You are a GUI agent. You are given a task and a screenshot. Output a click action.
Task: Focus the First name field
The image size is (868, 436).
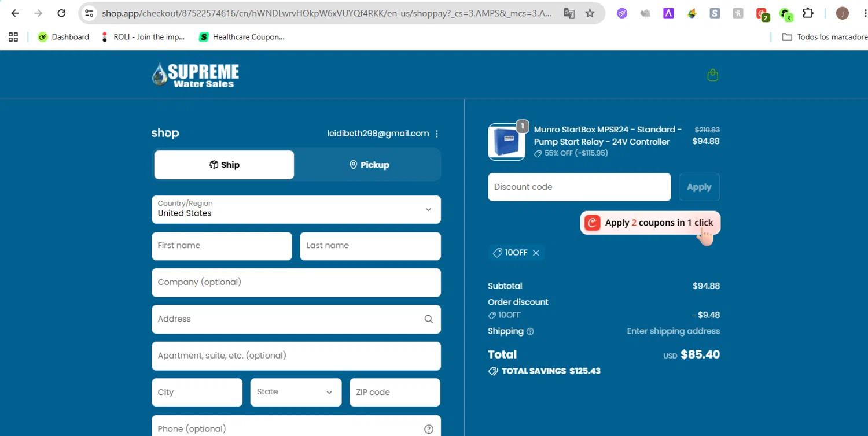tap(222, 246)
